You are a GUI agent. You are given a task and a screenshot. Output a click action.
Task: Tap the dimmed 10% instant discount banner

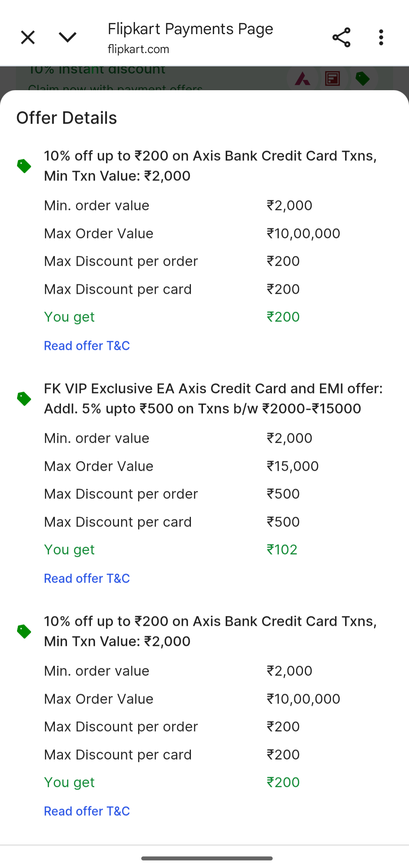coord(204,78)
